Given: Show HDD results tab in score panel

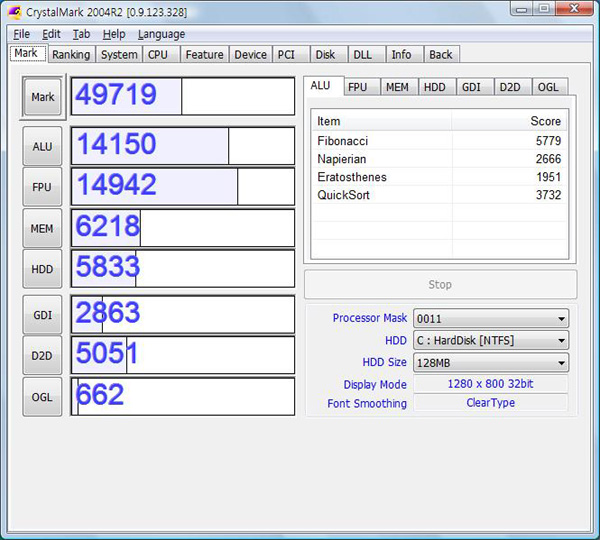Looking at the screenshot, I should pos(437,87).
